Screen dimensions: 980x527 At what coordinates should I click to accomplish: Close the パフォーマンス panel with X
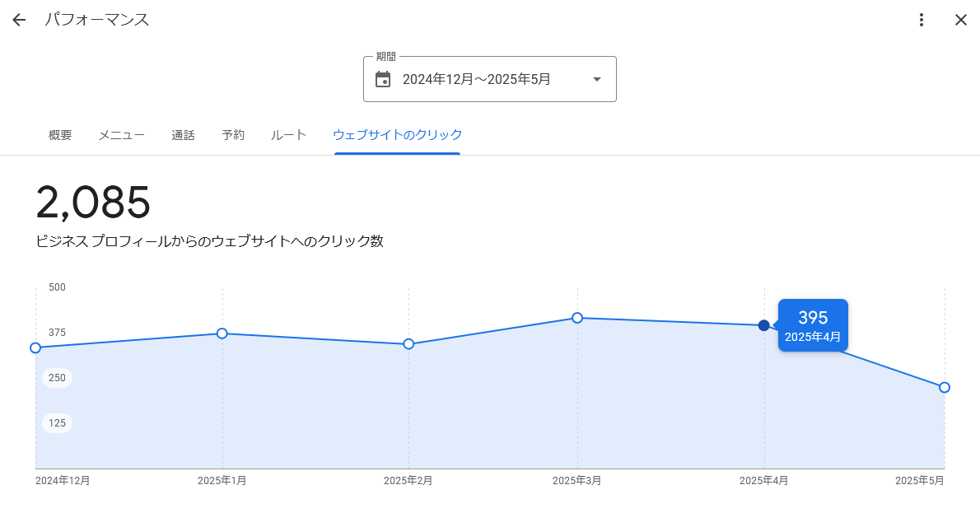click(960, 20)
